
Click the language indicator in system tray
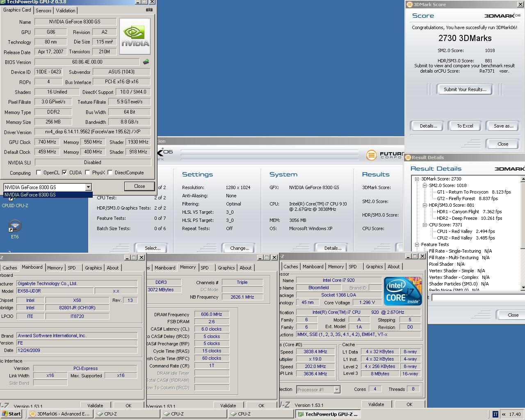[495, 414]
